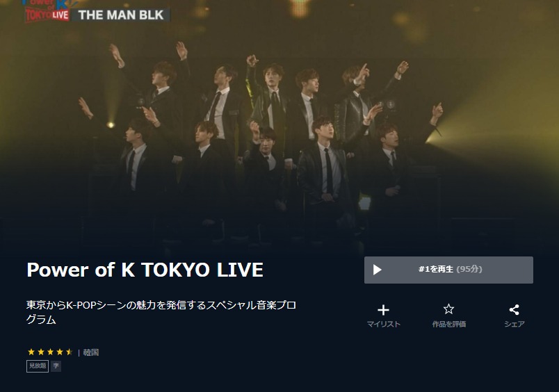
Task: Open the 韓国 country link
Action: [91, 352]
